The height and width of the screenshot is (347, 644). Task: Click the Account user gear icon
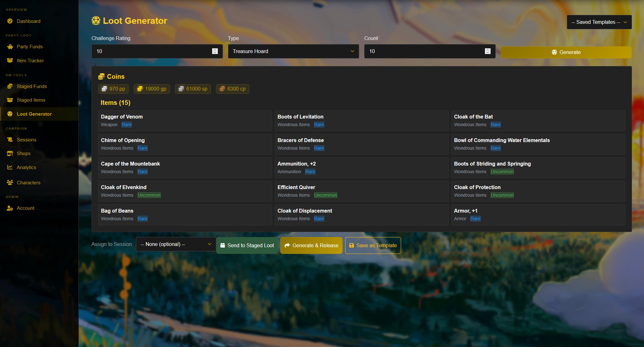(x=10, y=208)
